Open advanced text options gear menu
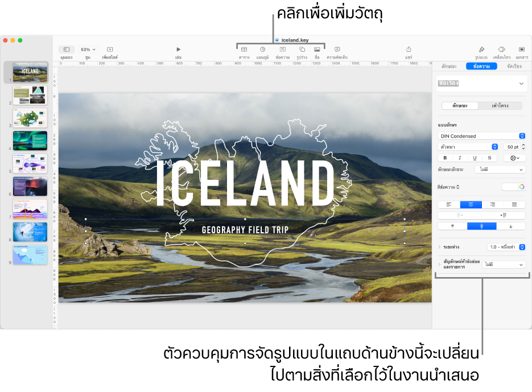The height and width of the screenshot is (392, 532). [515, 158]
